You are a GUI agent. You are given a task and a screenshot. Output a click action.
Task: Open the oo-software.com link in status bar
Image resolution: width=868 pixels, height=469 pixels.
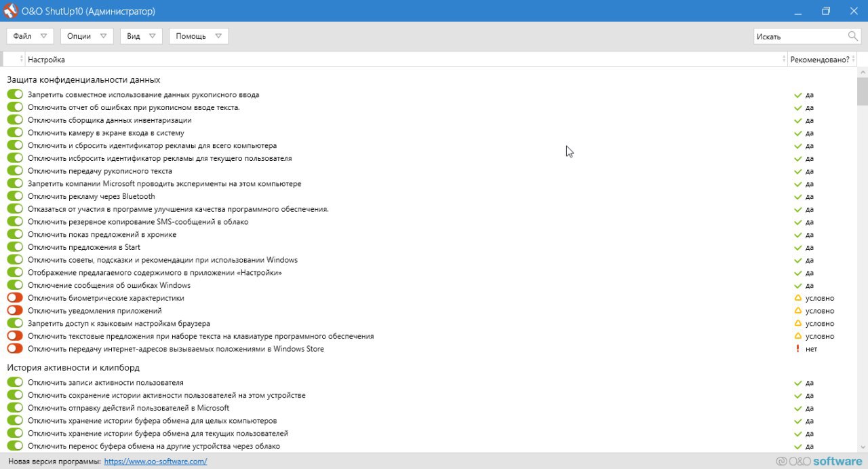[155, 462]
